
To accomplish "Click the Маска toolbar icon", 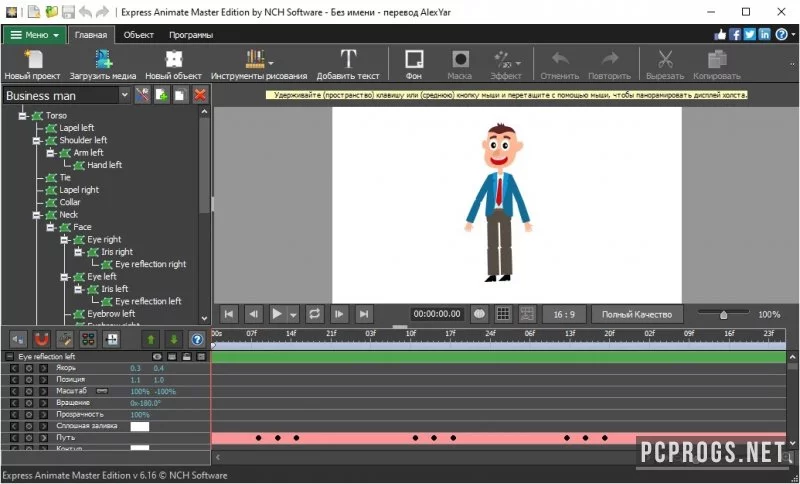I will (460, 59).
